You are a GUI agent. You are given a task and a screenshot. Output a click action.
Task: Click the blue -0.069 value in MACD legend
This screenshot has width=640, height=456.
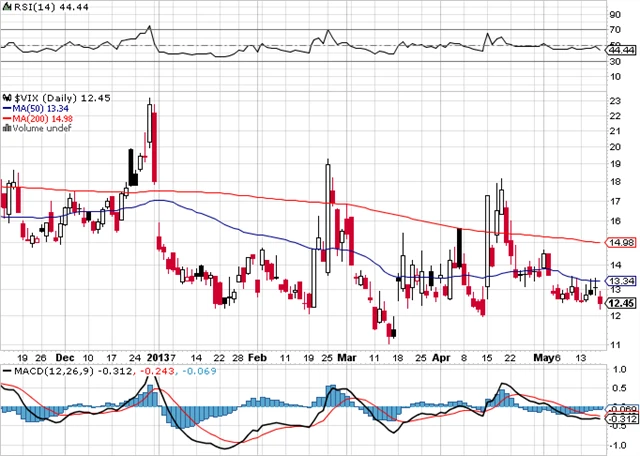199,371
